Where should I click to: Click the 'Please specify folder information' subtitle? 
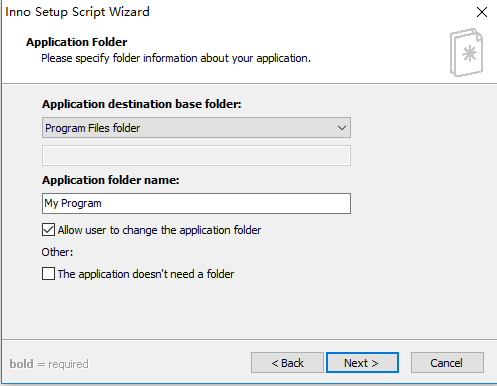pyautogui.click(x=176, y=58)
